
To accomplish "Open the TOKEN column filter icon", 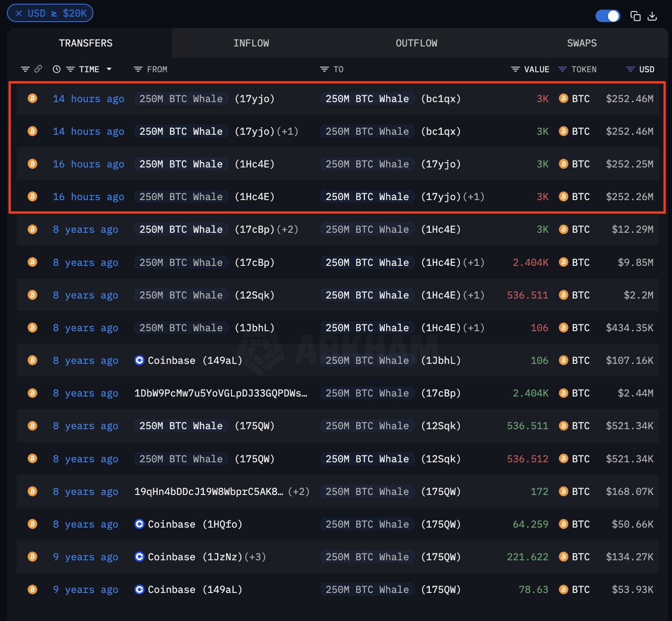I will 562,69.
